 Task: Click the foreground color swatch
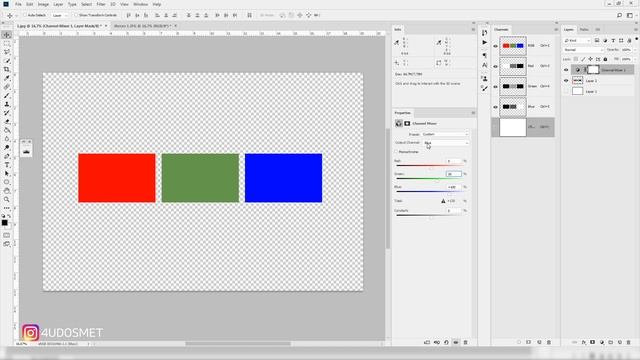[4, 223]
